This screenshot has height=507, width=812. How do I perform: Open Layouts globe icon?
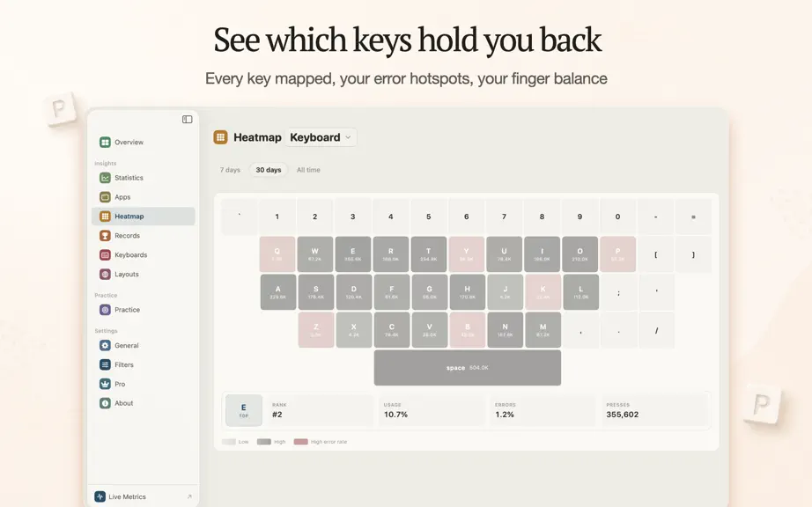(x=105, y=275)
